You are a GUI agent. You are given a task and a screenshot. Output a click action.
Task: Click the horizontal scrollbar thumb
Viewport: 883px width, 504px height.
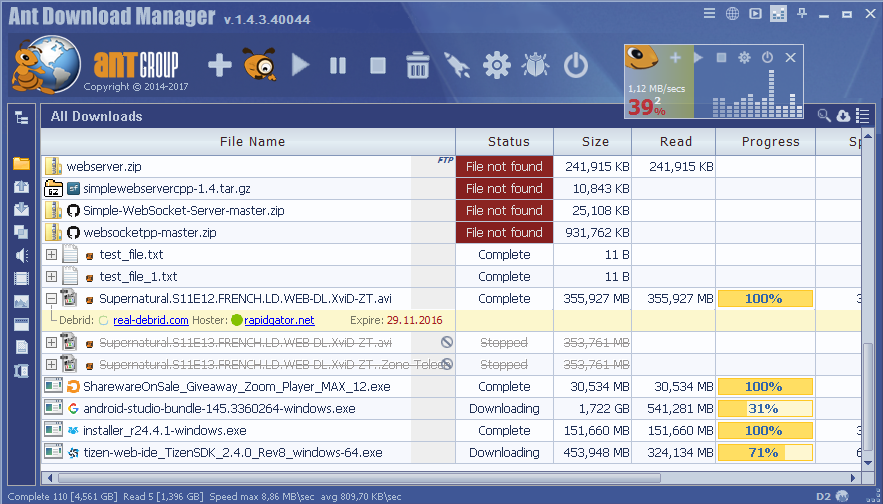(x=359, y=478)
